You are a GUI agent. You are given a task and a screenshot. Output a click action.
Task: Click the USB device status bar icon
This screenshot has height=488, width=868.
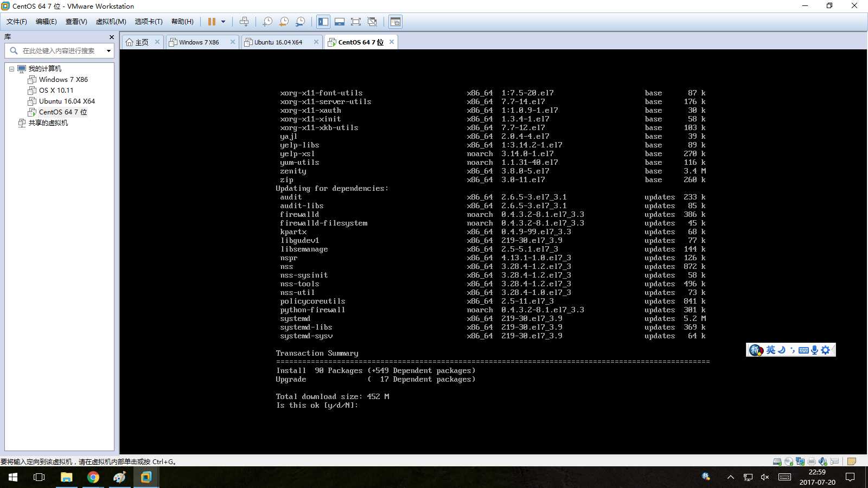pos(834,461)
